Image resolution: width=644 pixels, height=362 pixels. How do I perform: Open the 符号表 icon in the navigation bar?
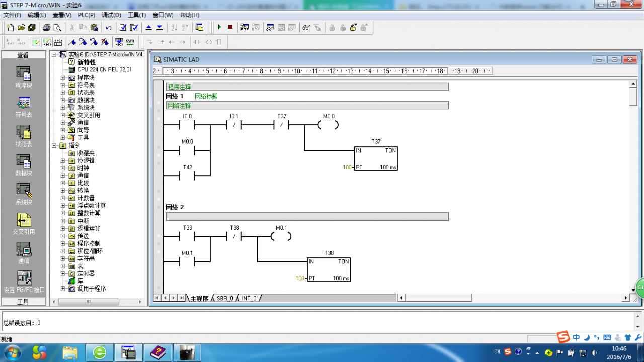click(24, 107)
